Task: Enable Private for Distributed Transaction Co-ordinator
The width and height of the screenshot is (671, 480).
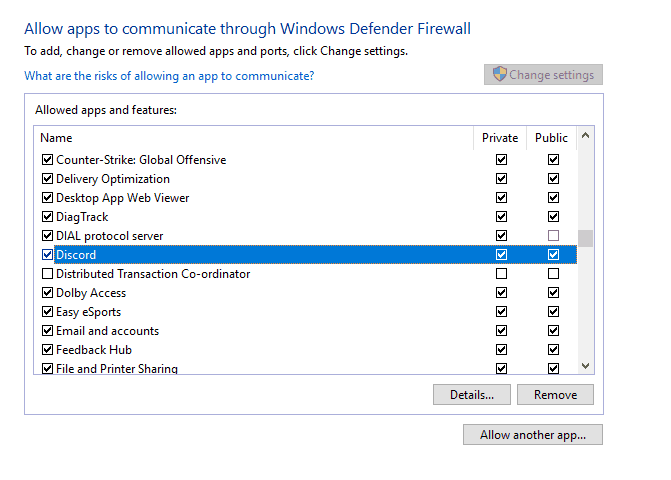Action: [502, 273]
